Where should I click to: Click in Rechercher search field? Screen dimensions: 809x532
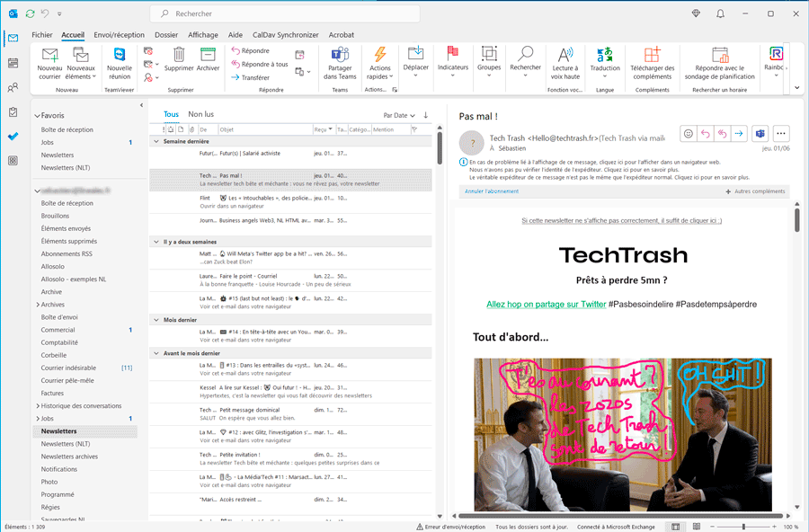coord(285,14)
